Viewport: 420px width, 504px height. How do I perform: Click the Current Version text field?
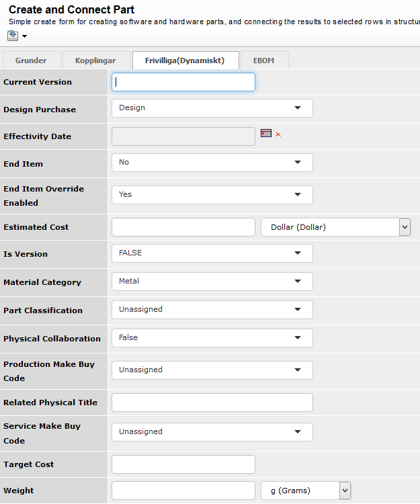click(x=183, y=82)
